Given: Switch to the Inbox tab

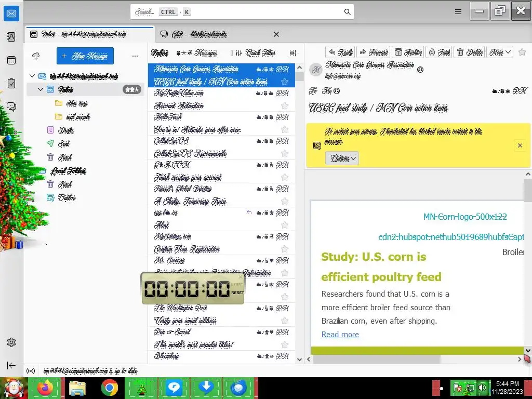Looking at the screenshot, I should (90, 34).
